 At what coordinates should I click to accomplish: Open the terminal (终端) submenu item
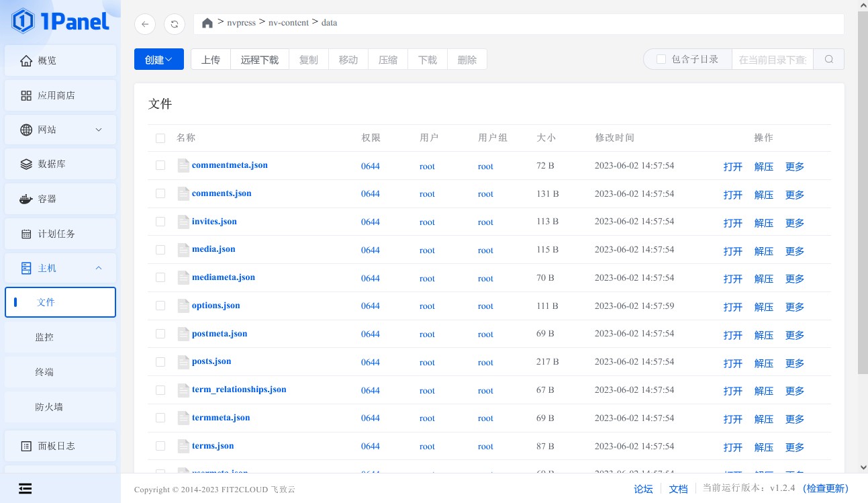(60, 372)
